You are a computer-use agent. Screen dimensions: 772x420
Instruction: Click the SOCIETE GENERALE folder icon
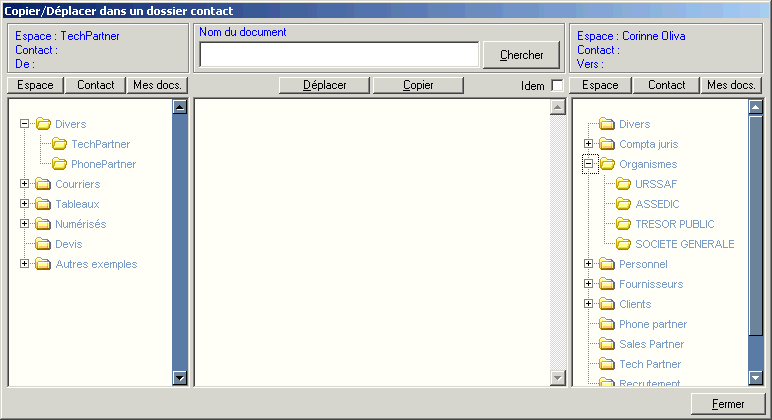pyautogui.click(x=623, y=244)
